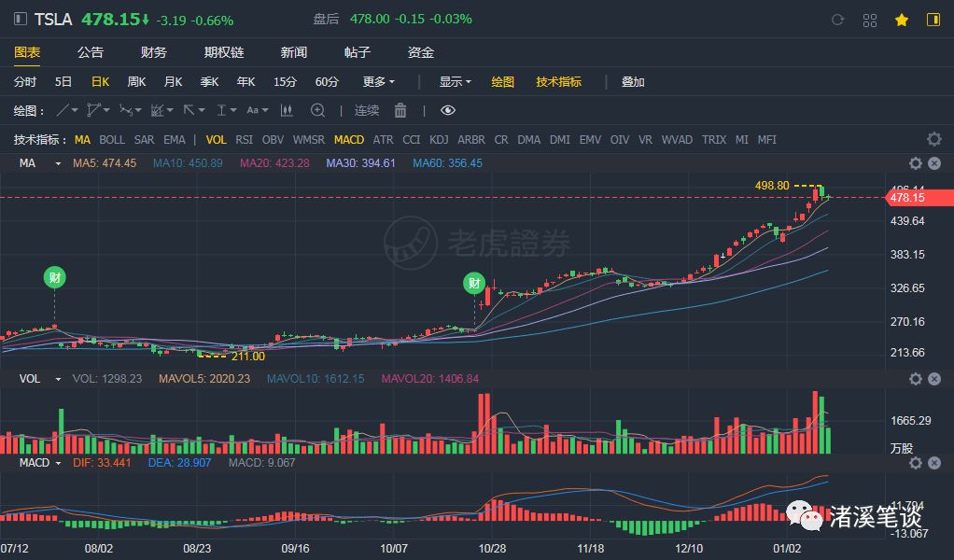Click the candlestick style icon
This screenshot has height=560, width=954.
287,110
